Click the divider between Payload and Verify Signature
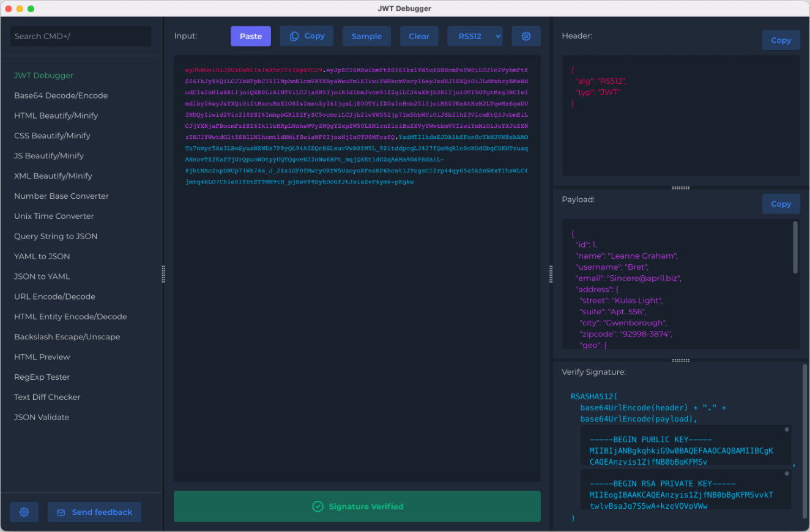Image resolution: width=810 pixels, height=532 pixels. coord(680,360)
